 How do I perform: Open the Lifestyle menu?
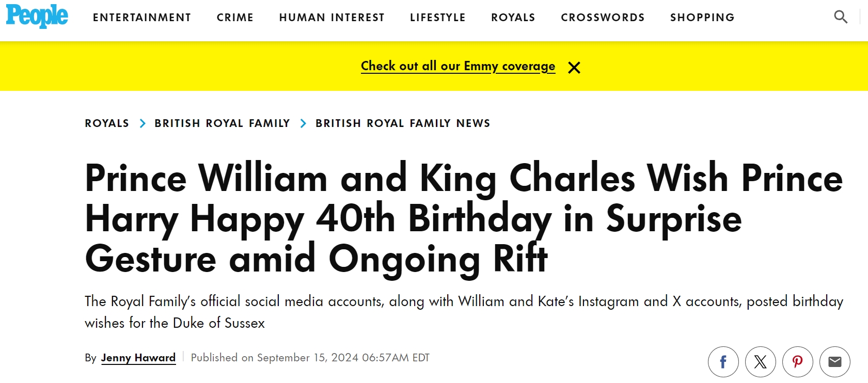click(437, 18)
